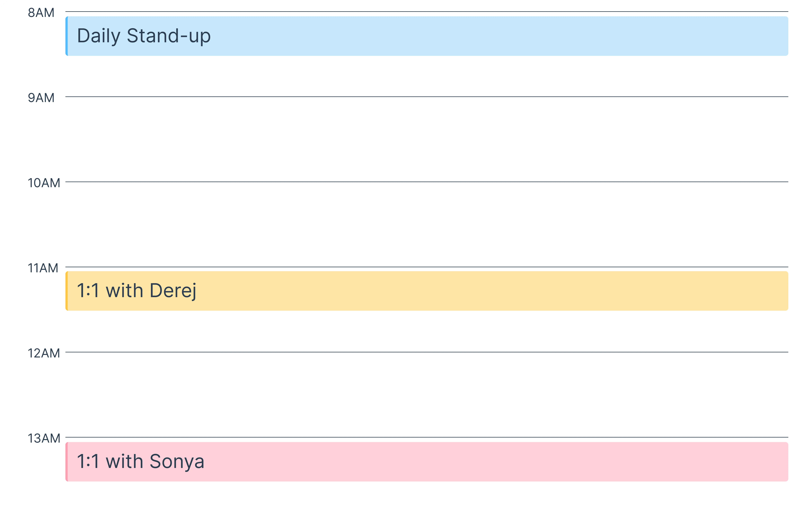812x508 pixels.
Task: Select the 11AM time label
Action: pos(43,268)
